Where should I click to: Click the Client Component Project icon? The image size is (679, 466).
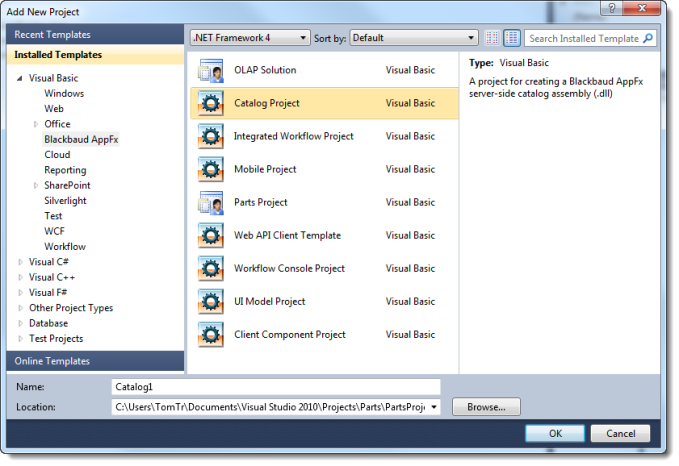click(211, 334)
